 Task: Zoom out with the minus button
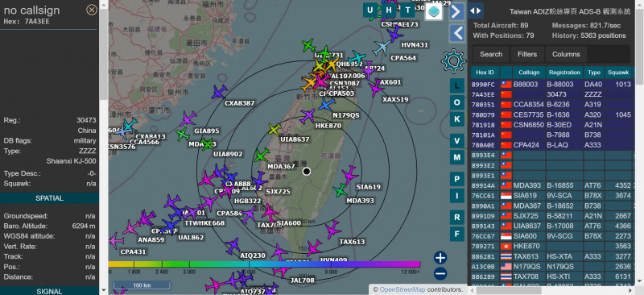[440, 273]
